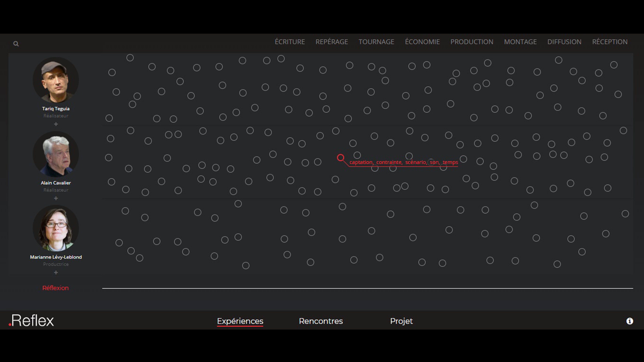Select the DIFFUSION category
The width and height of the screenshot is (644, 362).
(564, 42)
